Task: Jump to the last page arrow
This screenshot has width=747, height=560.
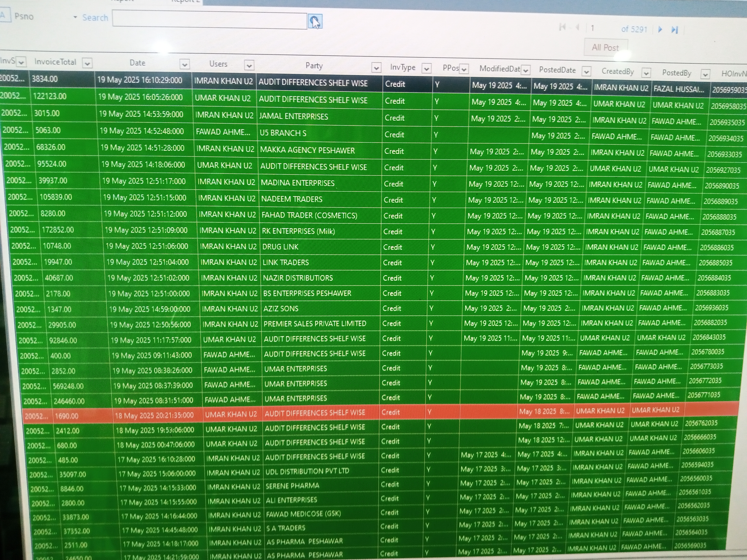Action: 674,30
